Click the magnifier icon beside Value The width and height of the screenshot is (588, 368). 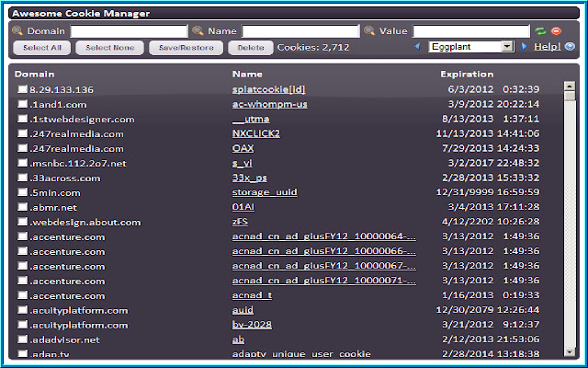[x=369, y=30]
